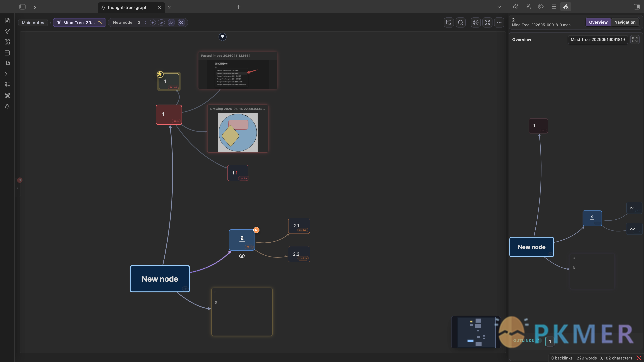Click the target focus-node button
Image resolution: width=644 pixels, height=362 pixels.
click(476, 22)
